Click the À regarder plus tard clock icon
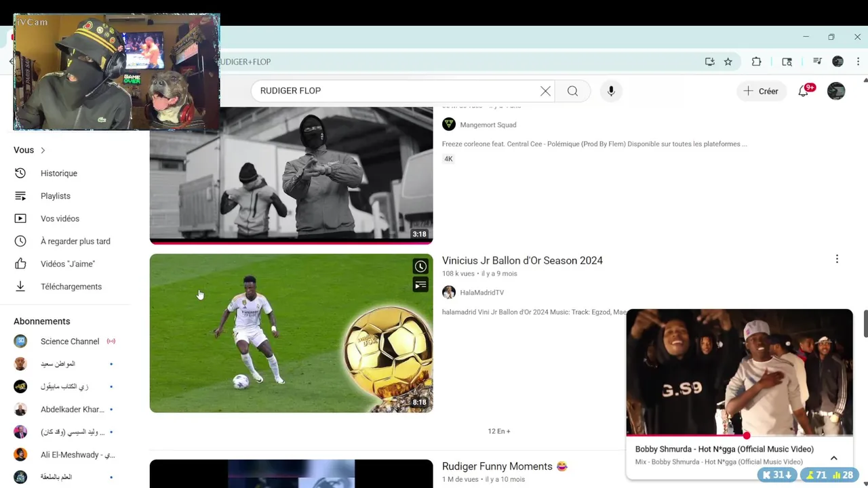 pos(20,241)
